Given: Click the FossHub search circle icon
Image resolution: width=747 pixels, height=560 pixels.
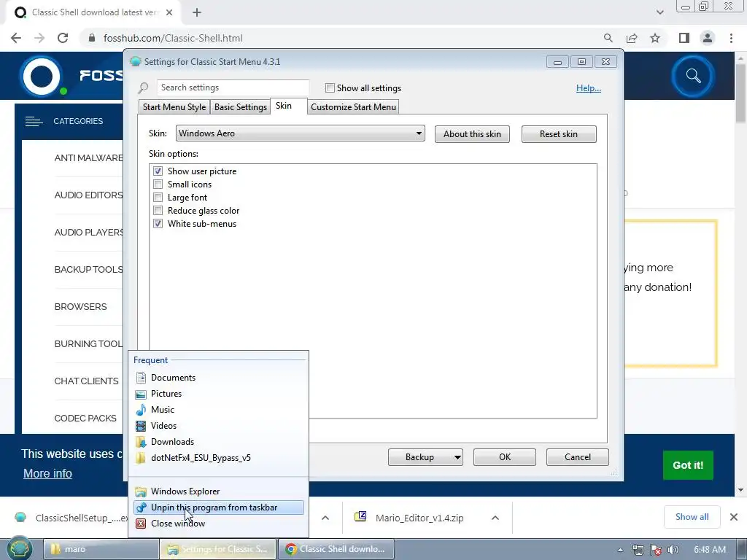Looking at the screenshot, I should pyautogui.click(x=693, y=76).
